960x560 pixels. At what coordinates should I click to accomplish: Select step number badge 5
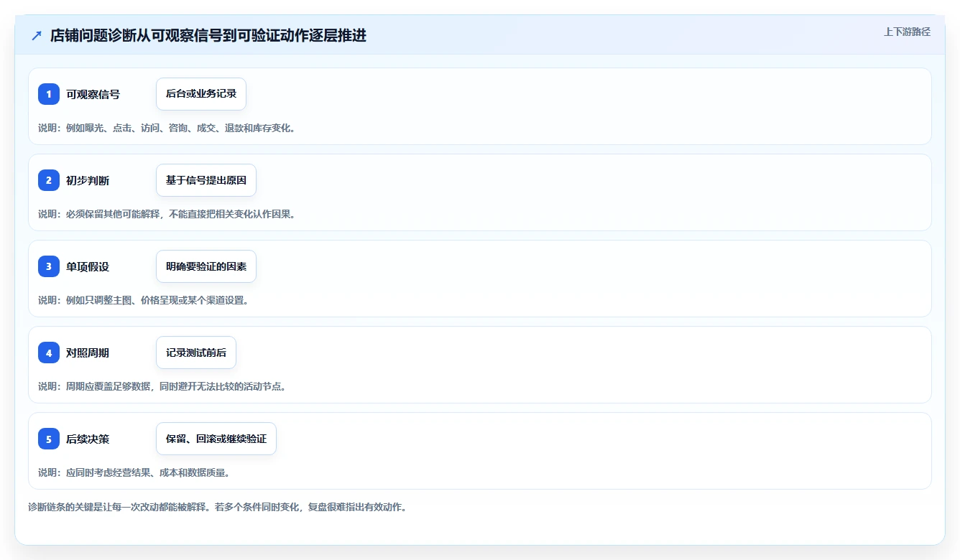(x=49, y=439)
